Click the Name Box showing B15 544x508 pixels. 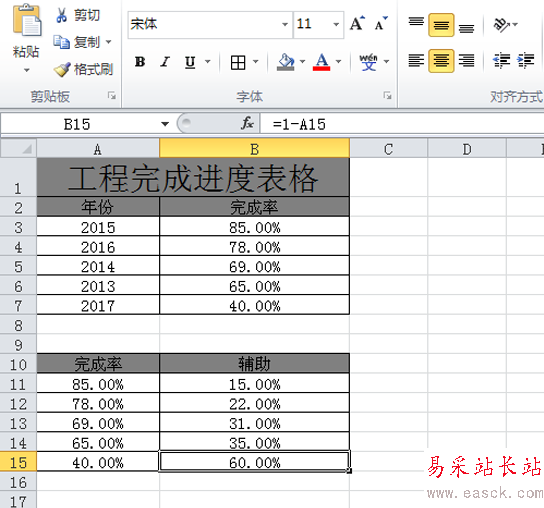tap(78, 124)
